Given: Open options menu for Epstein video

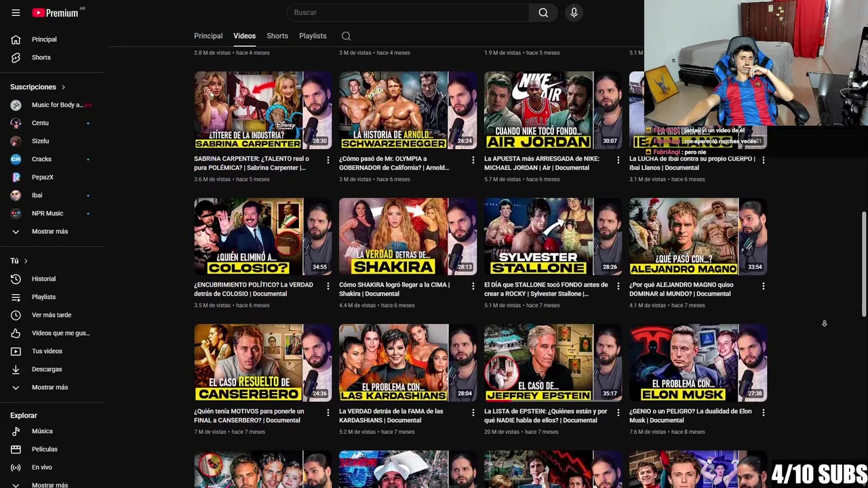Looking at the screenshot, I should (x=618, y=412).
